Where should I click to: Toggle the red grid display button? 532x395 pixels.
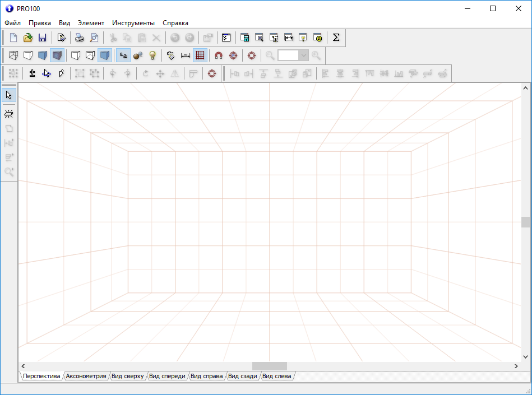tap(200, 55)
